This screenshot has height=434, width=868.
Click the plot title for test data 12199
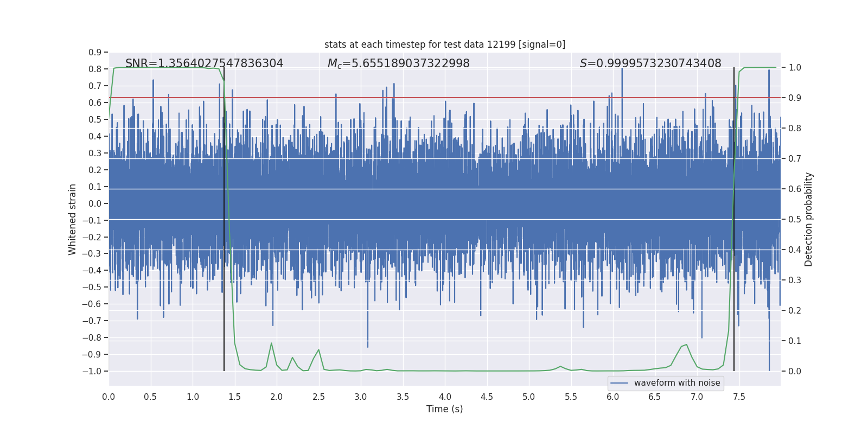pos(445,44)
